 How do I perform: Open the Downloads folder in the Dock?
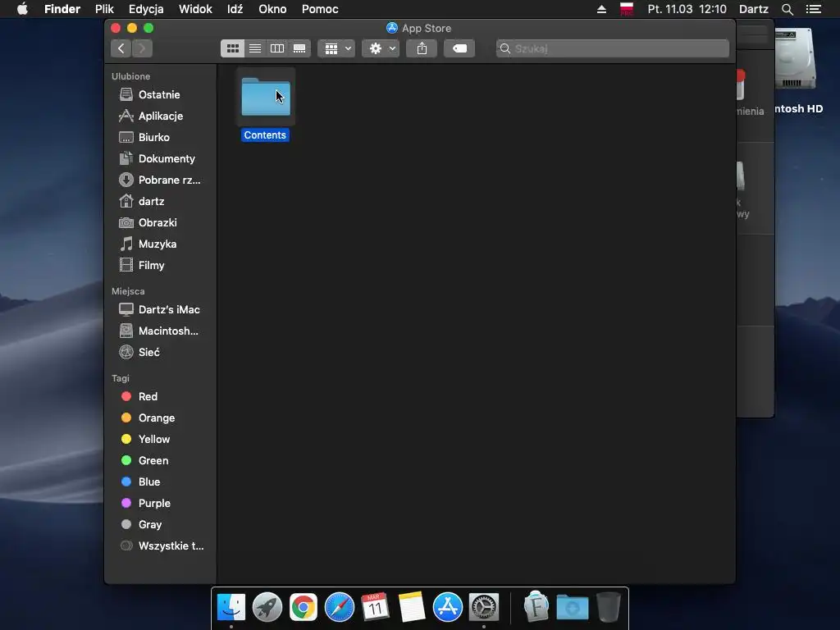tap(572, 607)
